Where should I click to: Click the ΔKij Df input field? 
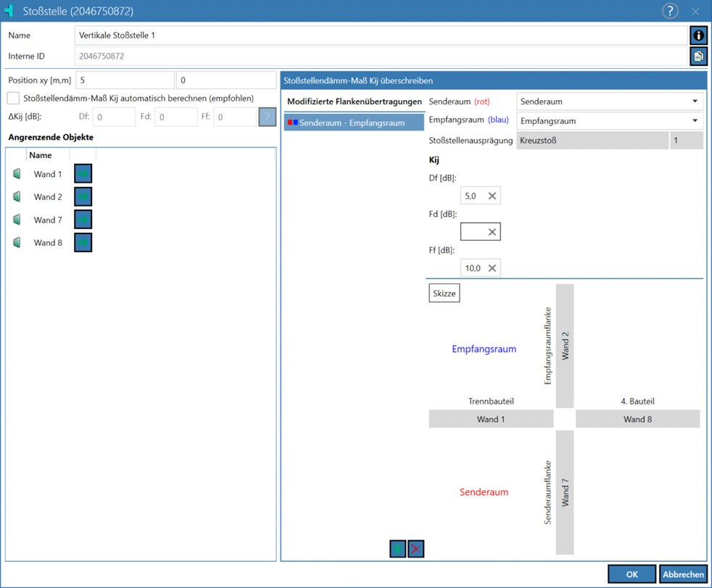(x=114, y=117)
